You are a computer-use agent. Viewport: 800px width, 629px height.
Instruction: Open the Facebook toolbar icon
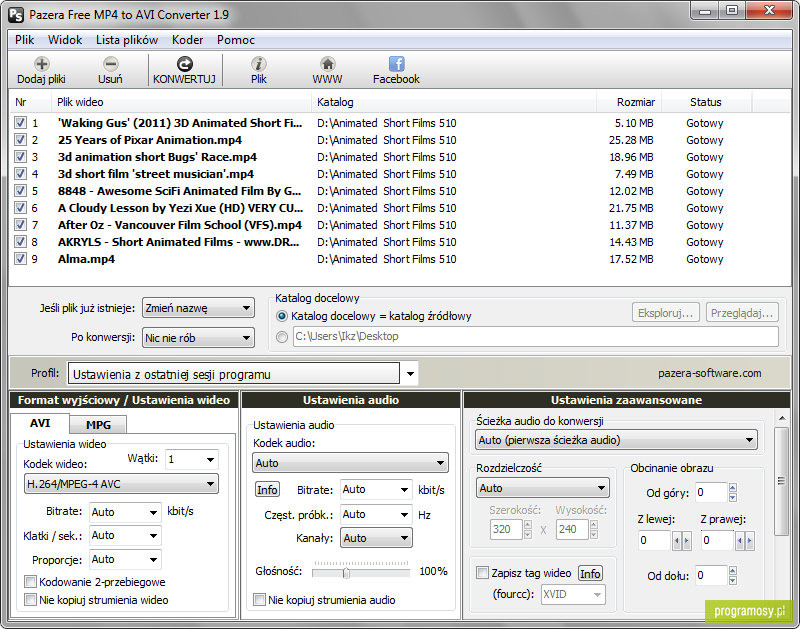click(396, 64)
